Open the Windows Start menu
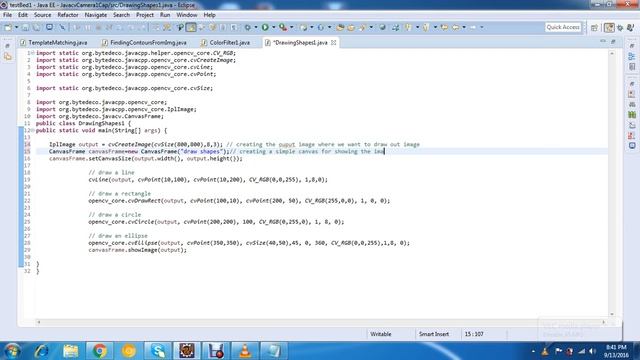 coord(11,351)
